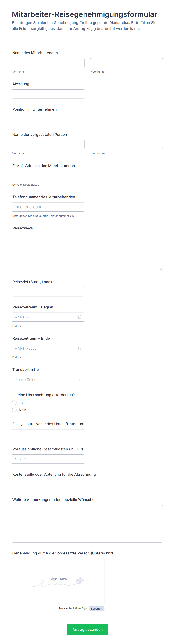The height and width of the screenshot is (644, 173).
Task: Select the Ja radio button
Action: pos(14,403)
